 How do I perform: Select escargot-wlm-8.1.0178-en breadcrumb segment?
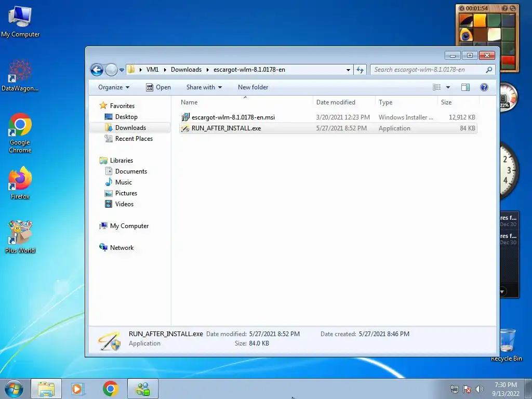click(x=249, y=70)
